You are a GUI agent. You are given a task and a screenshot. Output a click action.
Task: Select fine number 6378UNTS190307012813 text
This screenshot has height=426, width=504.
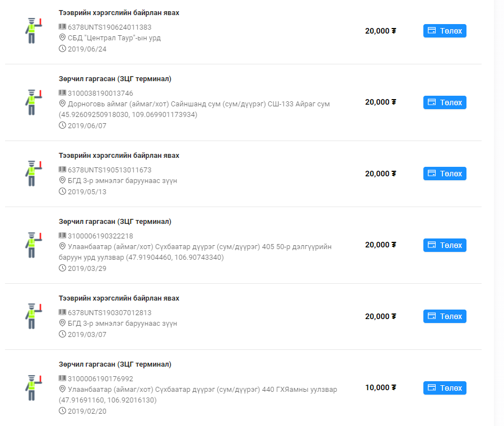pos(109,312)
